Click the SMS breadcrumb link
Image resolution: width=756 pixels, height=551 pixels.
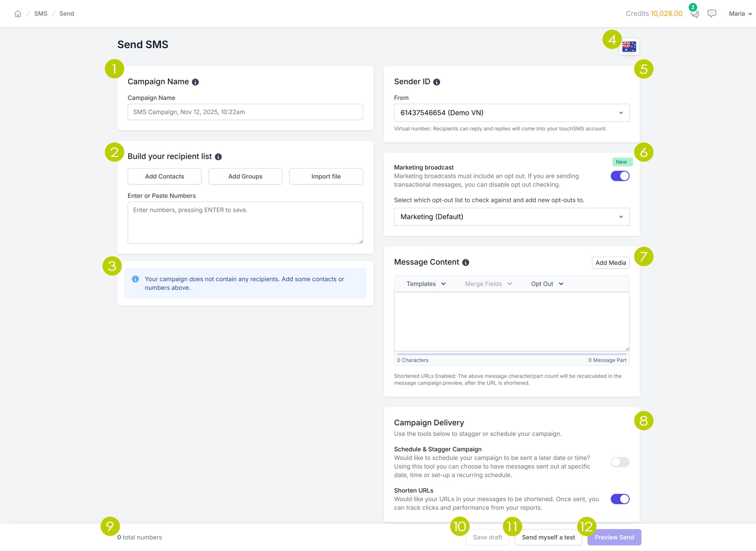[x=41, y=14]
